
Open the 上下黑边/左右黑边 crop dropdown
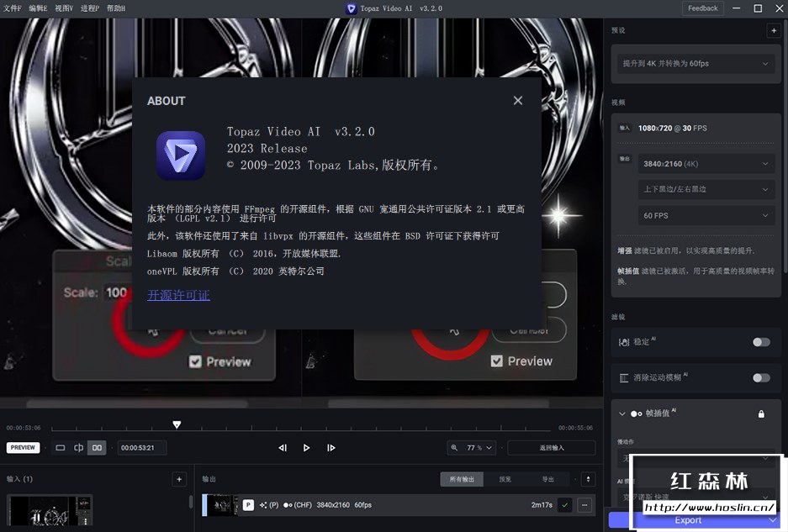(706, 189)
